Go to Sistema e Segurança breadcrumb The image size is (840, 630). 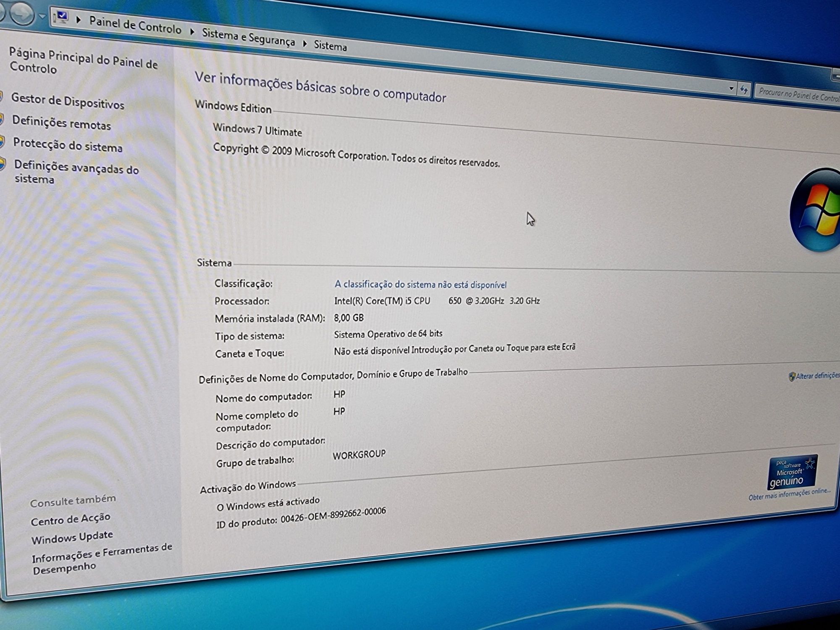click(248, 37)
